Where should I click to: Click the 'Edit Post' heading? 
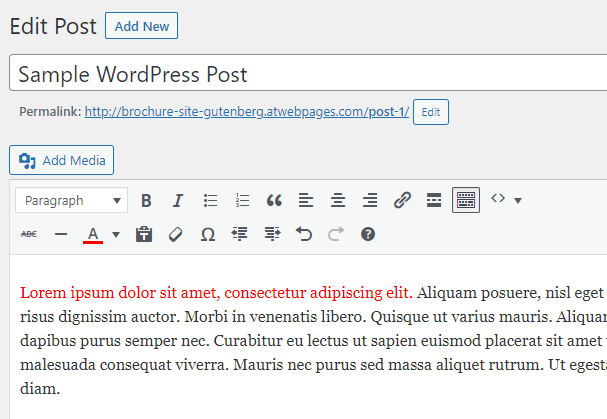tap(53, 26)
